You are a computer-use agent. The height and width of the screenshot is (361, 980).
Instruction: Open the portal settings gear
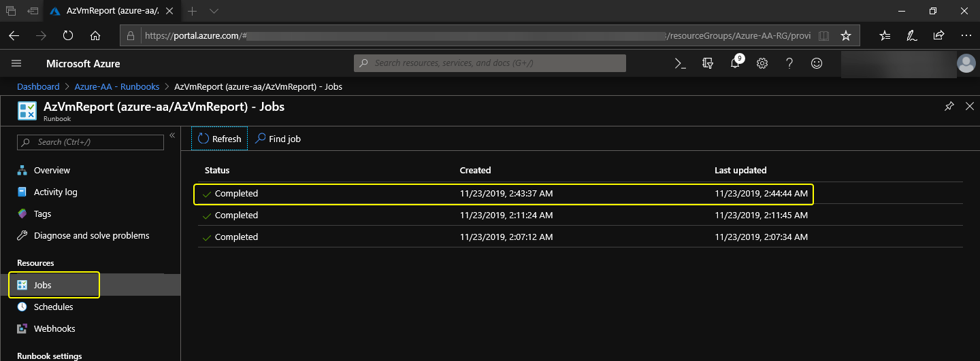pos(762,63)
